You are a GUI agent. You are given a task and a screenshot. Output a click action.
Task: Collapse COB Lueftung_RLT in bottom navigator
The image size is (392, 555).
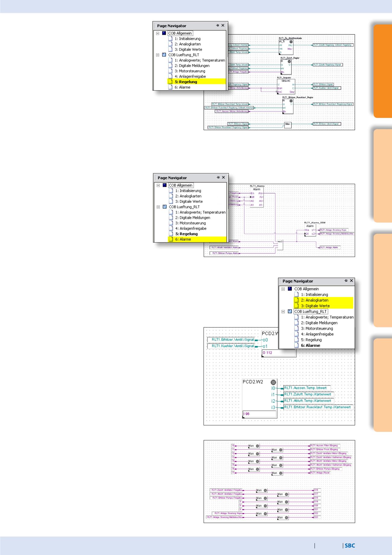point(283,311)
